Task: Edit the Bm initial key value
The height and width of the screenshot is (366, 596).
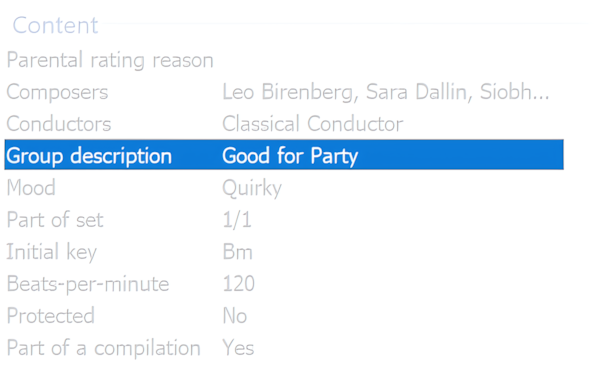Action: tap(238, 252)
